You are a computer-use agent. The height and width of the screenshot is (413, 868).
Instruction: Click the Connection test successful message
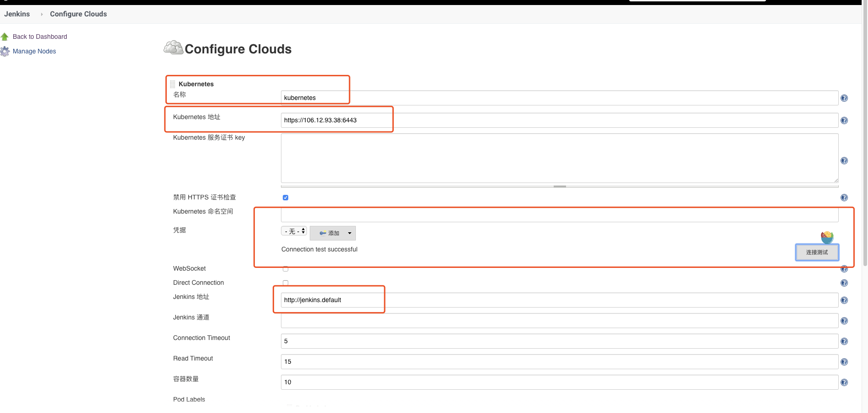319,249
